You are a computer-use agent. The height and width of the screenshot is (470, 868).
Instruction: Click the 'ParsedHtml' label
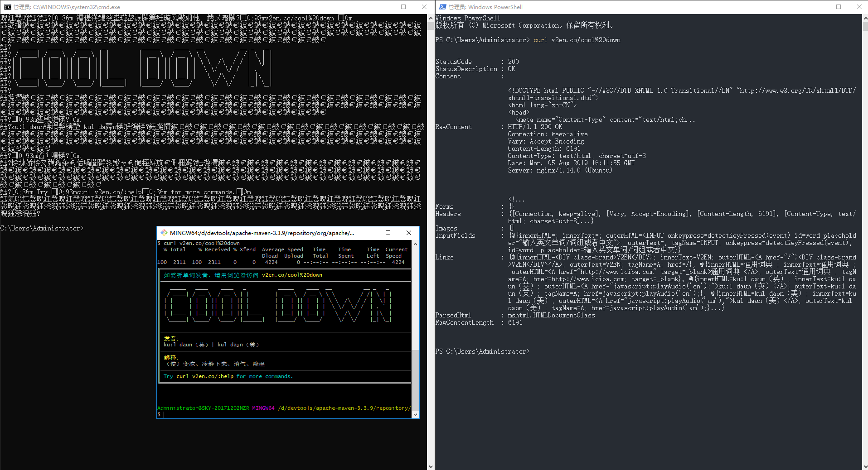453,315
